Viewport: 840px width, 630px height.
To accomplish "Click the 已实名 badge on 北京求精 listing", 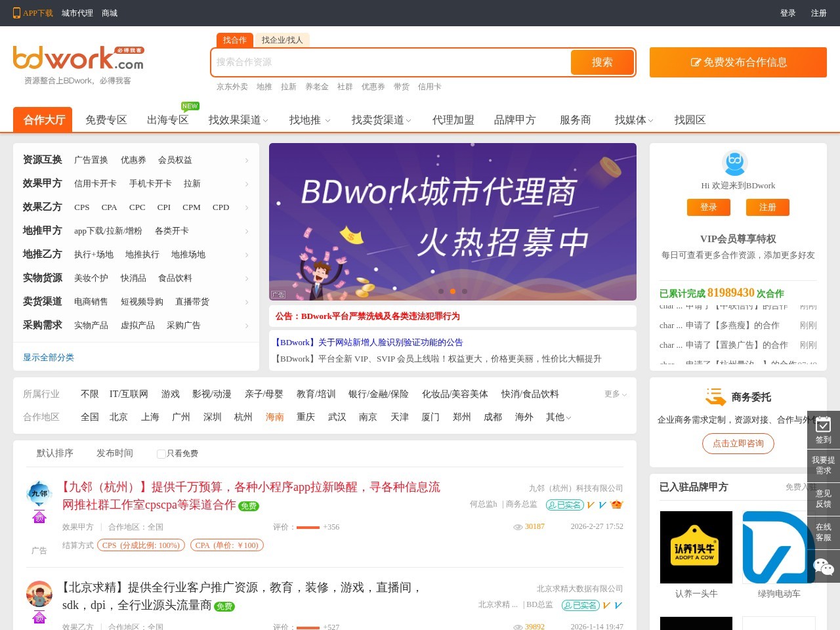I will [x=581, y=605].
